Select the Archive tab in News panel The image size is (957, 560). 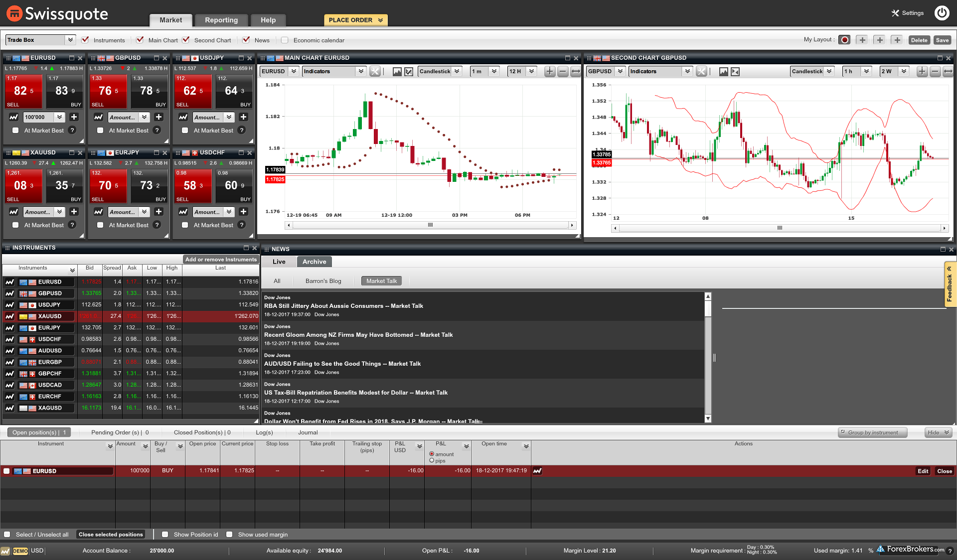click(x=314, y=261)
